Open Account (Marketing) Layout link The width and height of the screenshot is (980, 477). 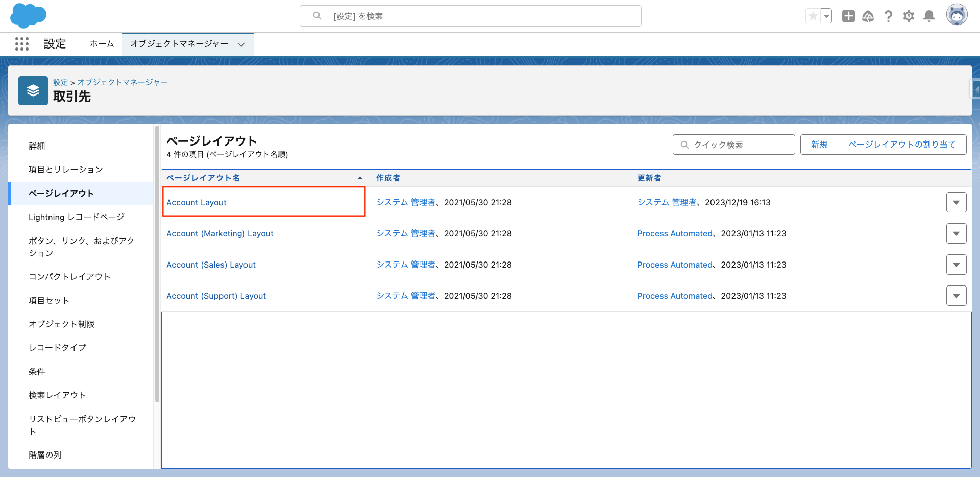pyautogui.click(x=220, y=233)
